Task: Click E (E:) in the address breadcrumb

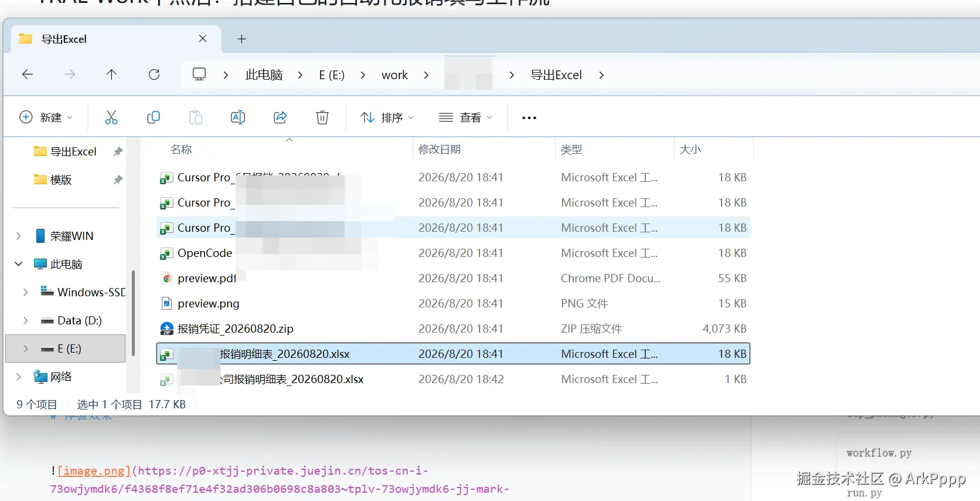Action: click(x=332, y=75)
